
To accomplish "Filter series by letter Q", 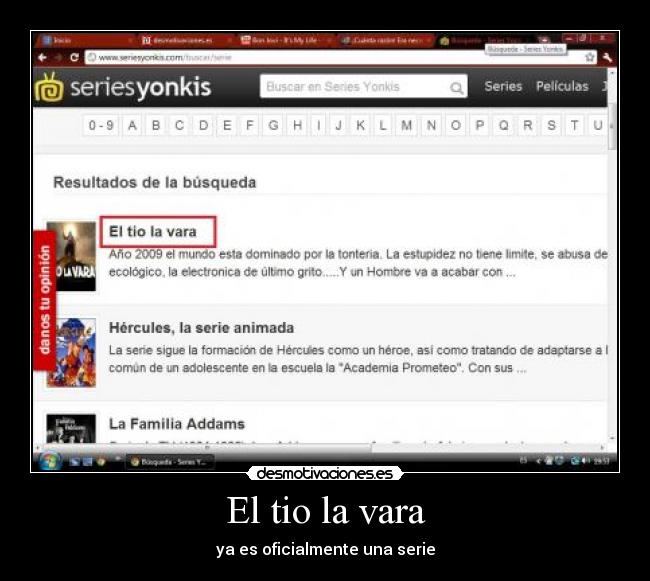I will (504, 125).
